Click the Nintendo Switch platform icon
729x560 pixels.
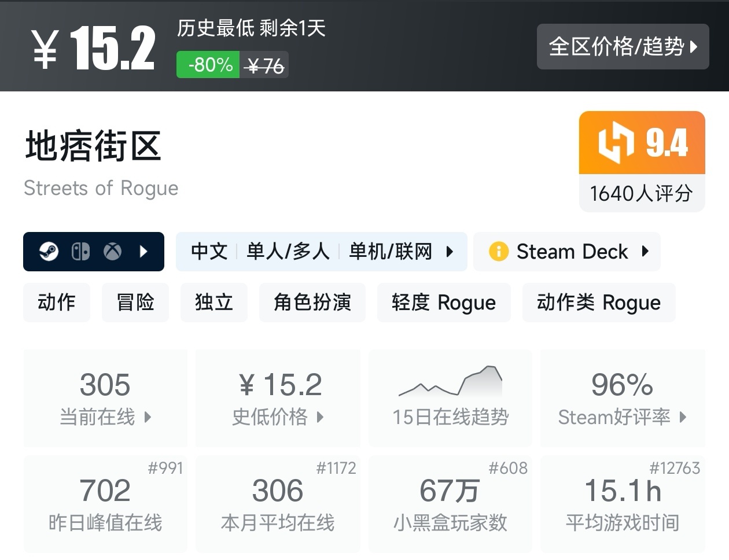pos(80,252)
